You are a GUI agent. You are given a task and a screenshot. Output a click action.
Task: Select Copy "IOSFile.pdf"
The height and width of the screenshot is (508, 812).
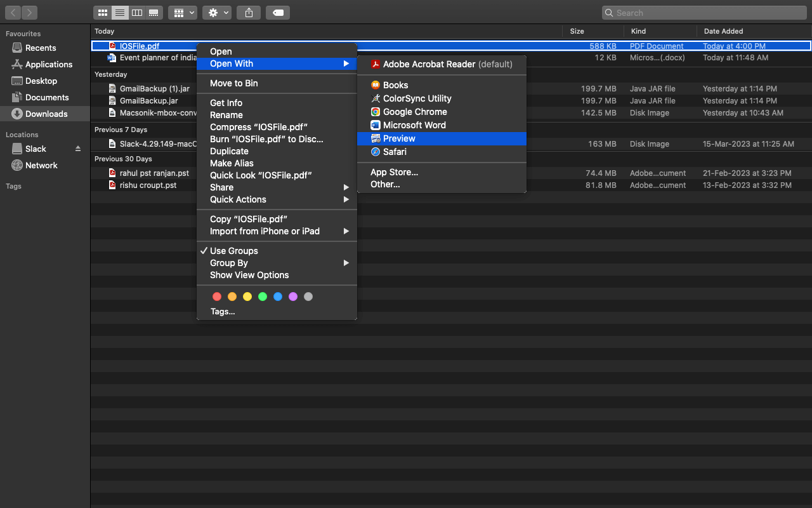tap(277, 219)
